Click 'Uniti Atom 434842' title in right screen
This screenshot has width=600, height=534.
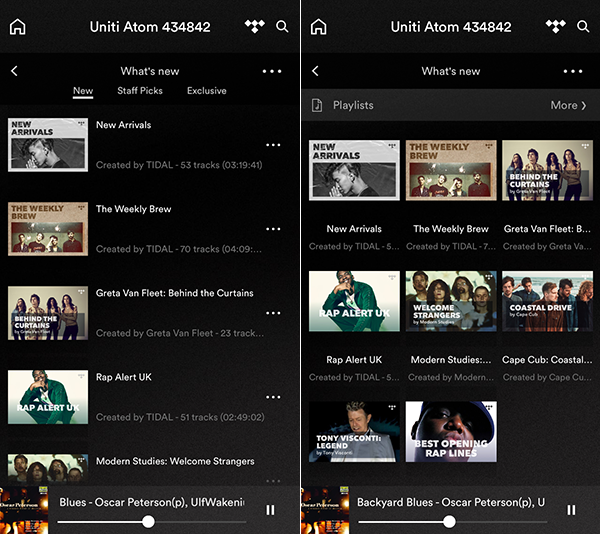[451, 27]
